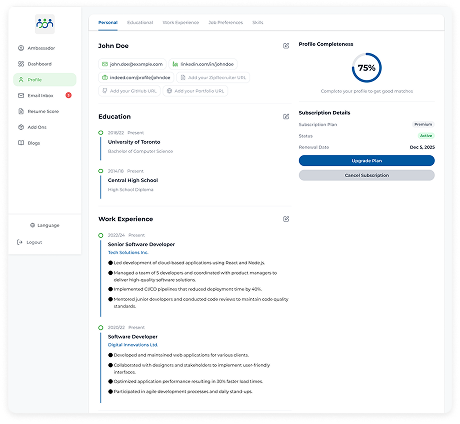460x424 pixels.
Task: Click the Indeed briefcase icon chip
Action: pos(105,78)
